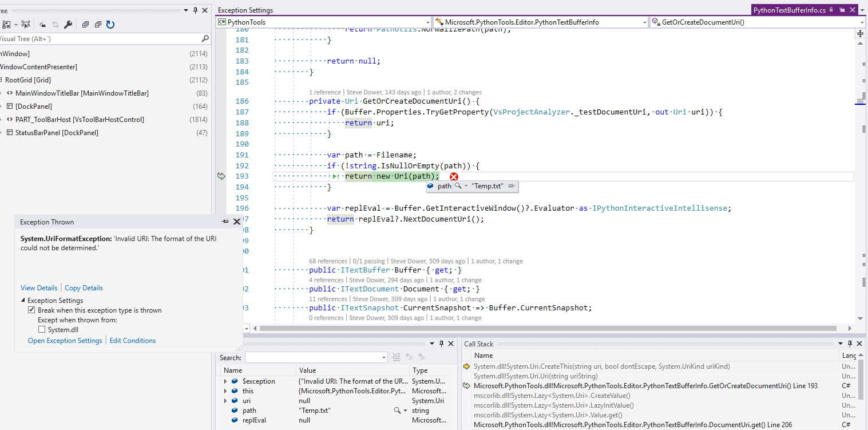
Task: Collapse all nodes using the Collapse All icon
Action: pyautogui.click(x=98, y=24)
